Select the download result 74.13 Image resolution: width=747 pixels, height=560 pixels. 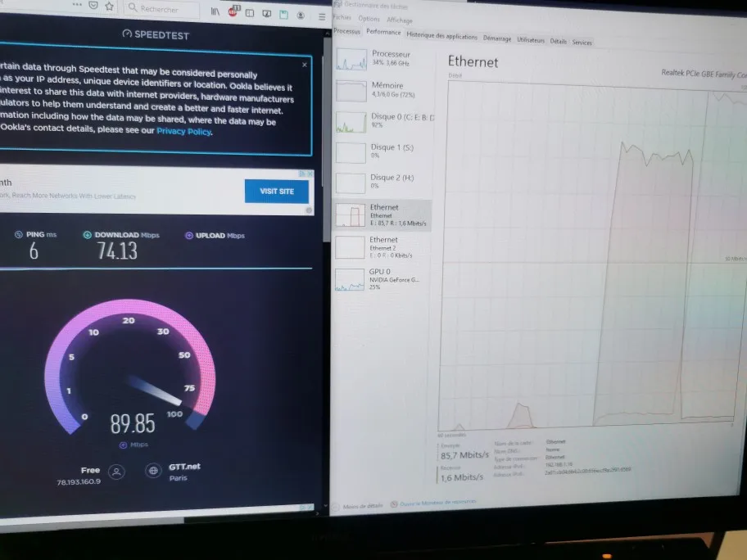click(x=117, y=251)
